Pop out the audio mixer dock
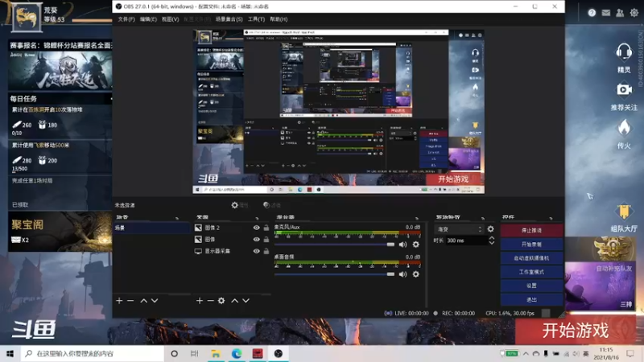The image size is (644, 362). point(417,217)
